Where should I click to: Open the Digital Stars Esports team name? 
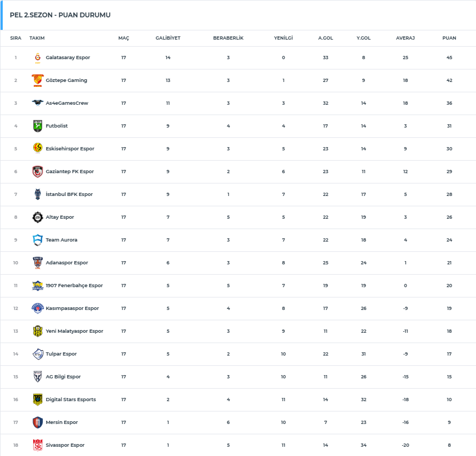point(71,400)
